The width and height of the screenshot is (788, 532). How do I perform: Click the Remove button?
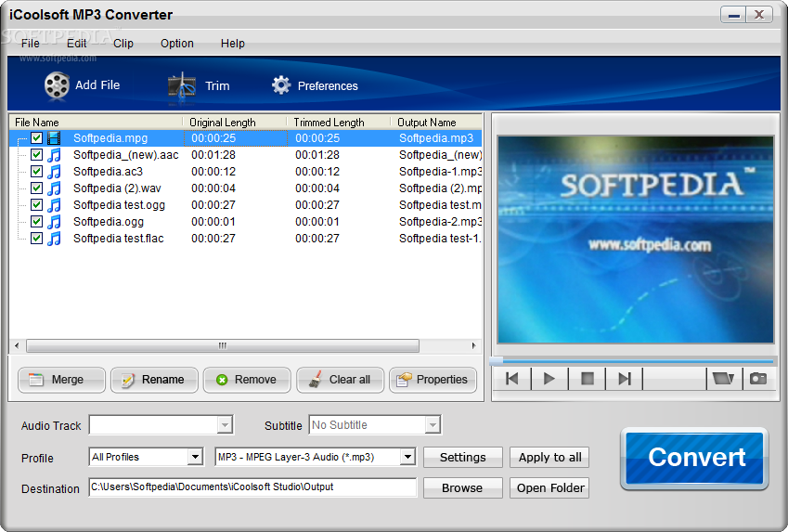(x=247, y=380)
